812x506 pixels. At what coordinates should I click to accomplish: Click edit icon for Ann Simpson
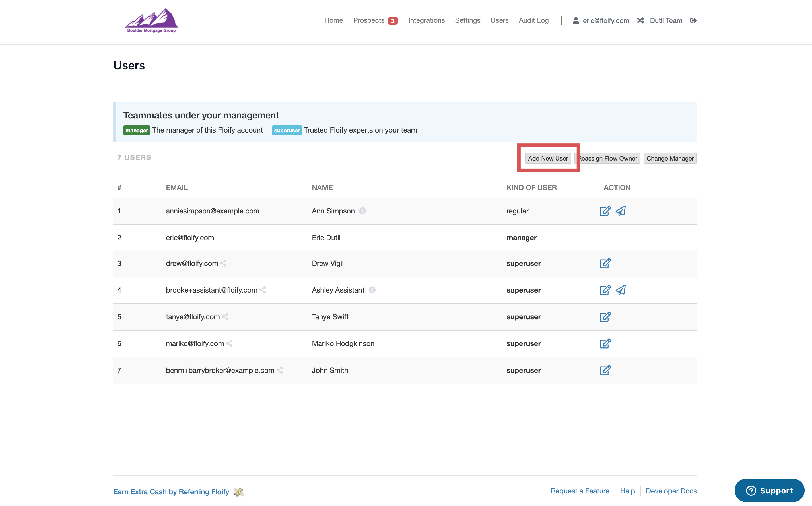(605, 211)
